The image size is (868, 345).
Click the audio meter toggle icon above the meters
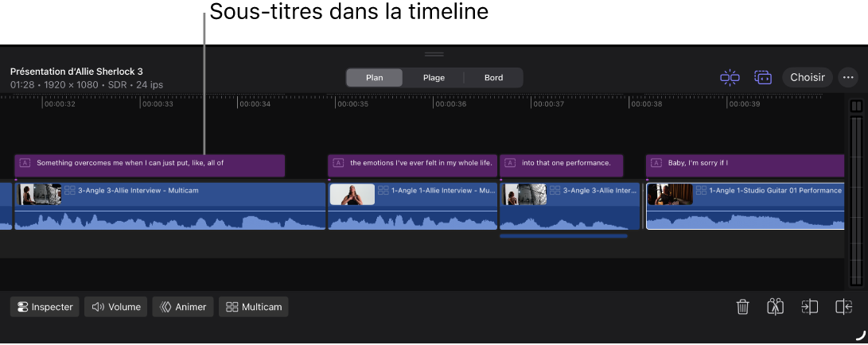[x=856, y=107]
